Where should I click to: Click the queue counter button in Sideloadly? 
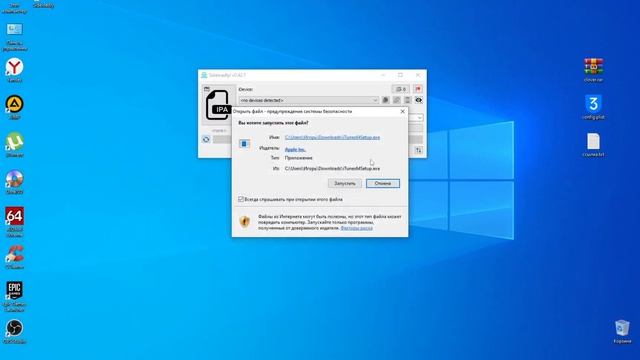click(400, 89)
